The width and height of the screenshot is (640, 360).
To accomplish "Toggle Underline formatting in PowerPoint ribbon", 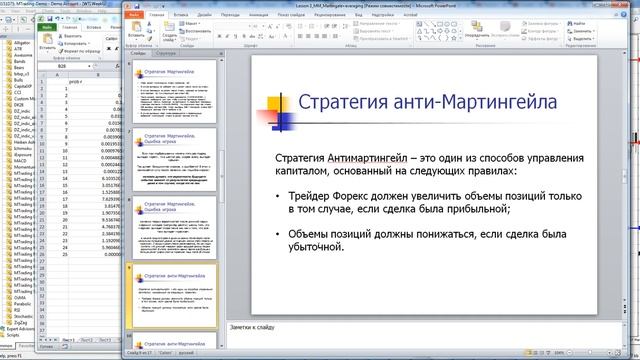I will click(x=236, y=36).
